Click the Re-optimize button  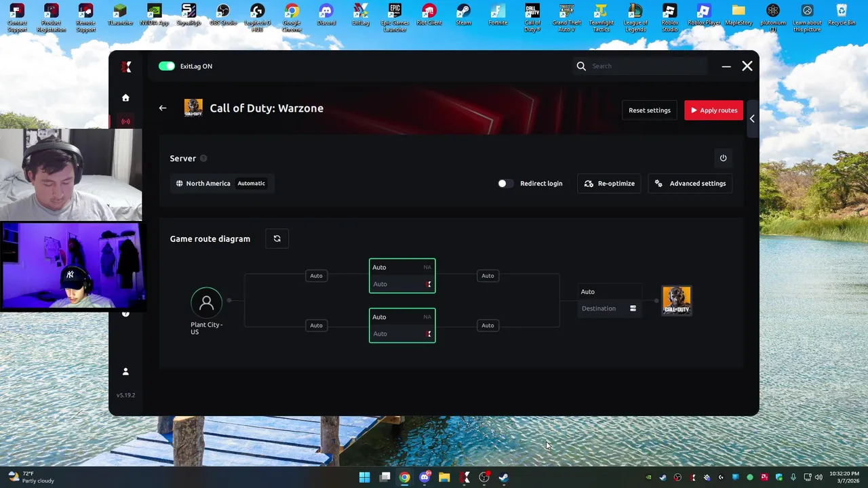[x=610, y=184]
